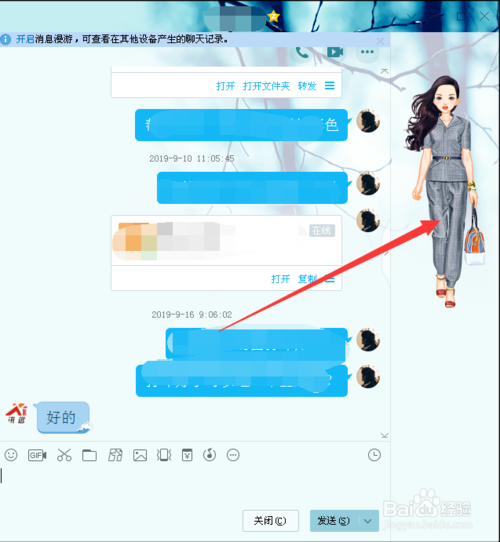Click the contact avatar beside 好的
The width and height of the screenshot is (500, 542).
pos(17,413)
